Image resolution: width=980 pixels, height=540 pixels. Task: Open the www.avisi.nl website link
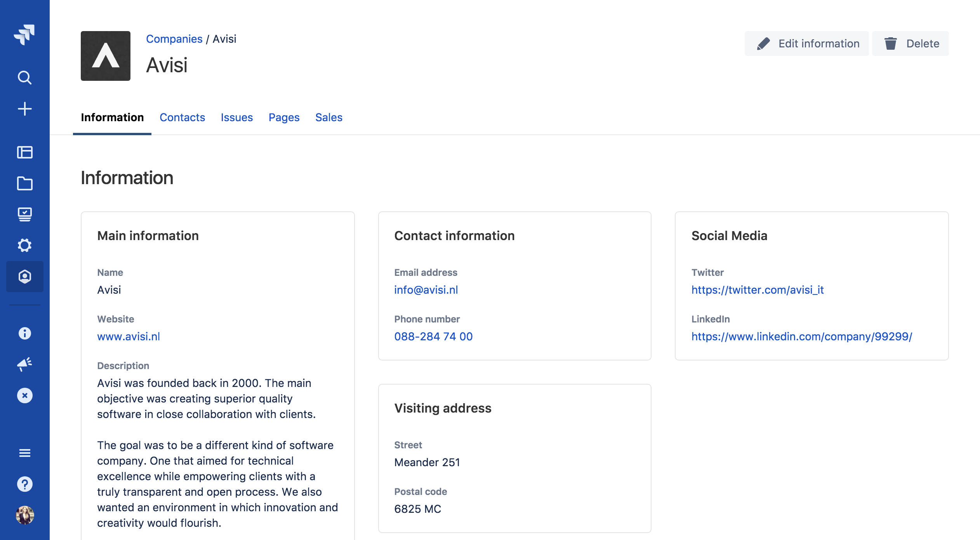pos(129,336)
